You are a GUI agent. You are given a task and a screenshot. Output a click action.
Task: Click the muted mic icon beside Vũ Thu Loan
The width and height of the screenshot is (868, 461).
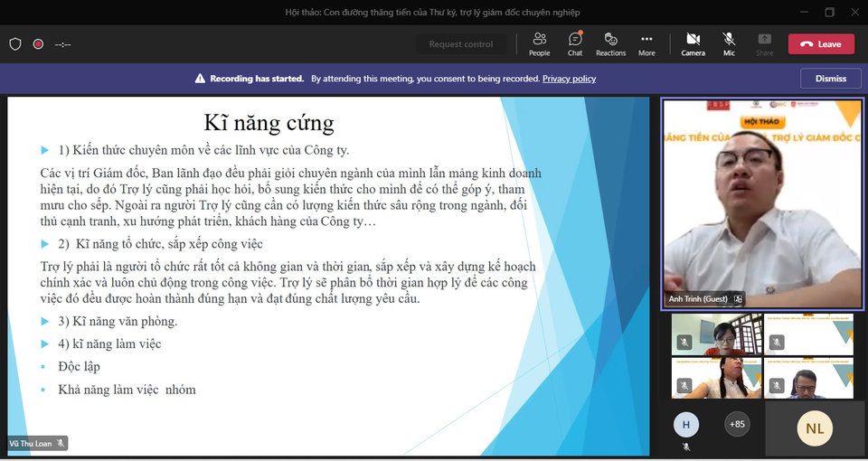pyautogui.click(x=61, y=443)
